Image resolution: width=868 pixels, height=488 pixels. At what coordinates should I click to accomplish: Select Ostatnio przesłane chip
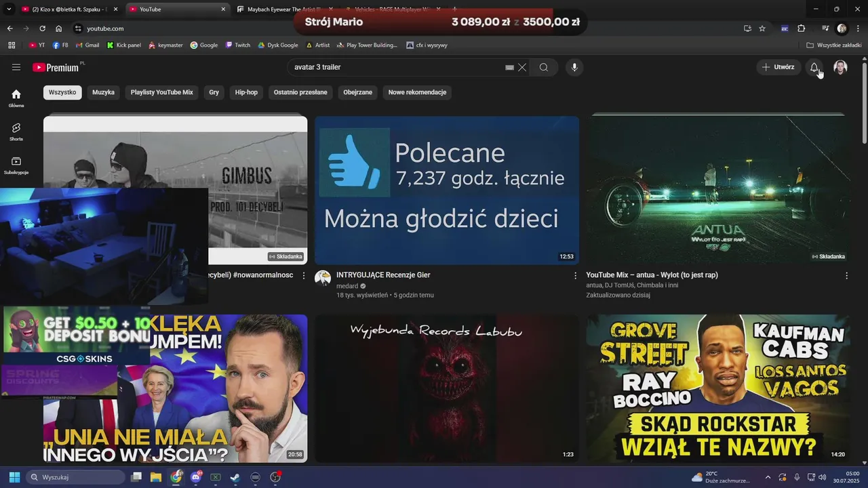pos(300,92)
